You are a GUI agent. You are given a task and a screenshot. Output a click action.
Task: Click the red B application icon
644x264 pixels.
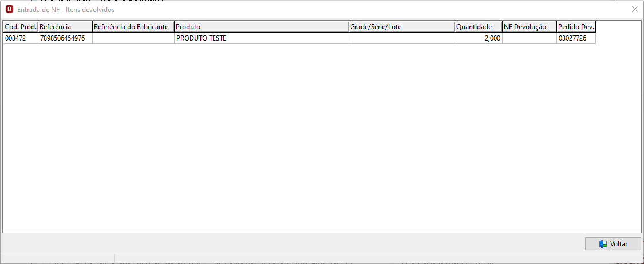coord(10,9)
